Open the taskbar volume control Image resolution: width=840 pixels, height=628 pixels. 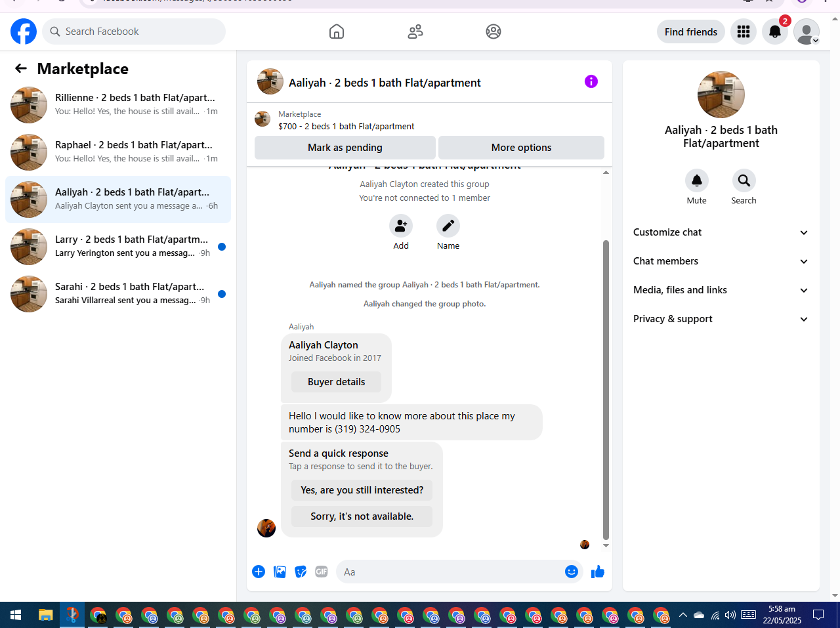730,615
